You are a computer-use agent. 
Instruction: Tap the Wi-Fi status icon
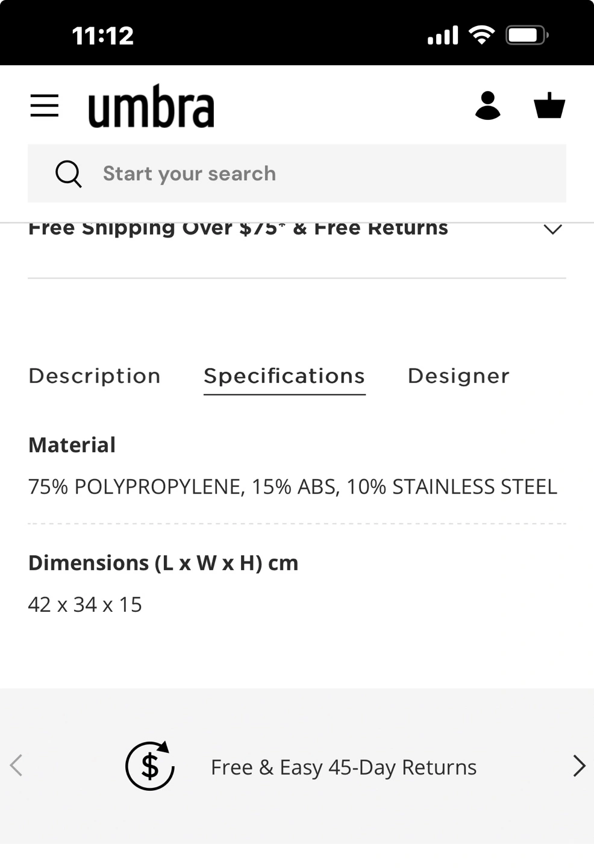pyautogui.click(x=481, y=36)
